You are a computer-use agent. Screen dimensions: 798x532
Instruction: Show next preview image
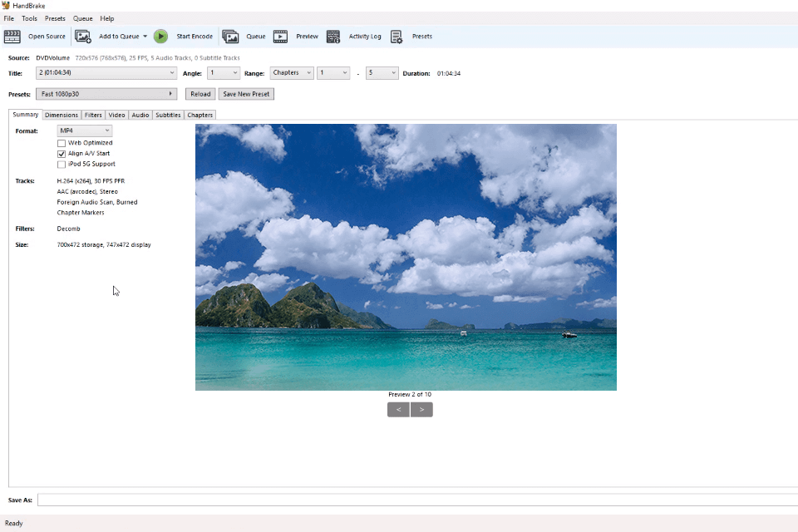coord(421,409)
